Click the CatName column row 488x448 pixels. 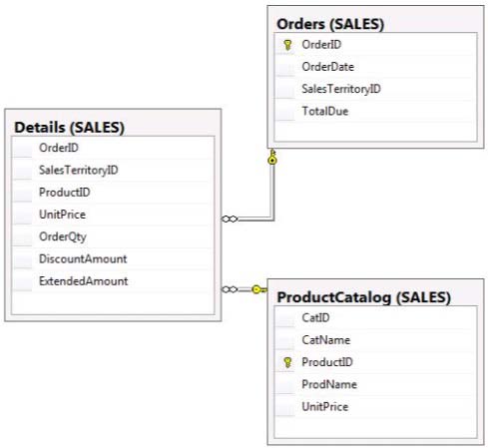[x=375, y=340]
